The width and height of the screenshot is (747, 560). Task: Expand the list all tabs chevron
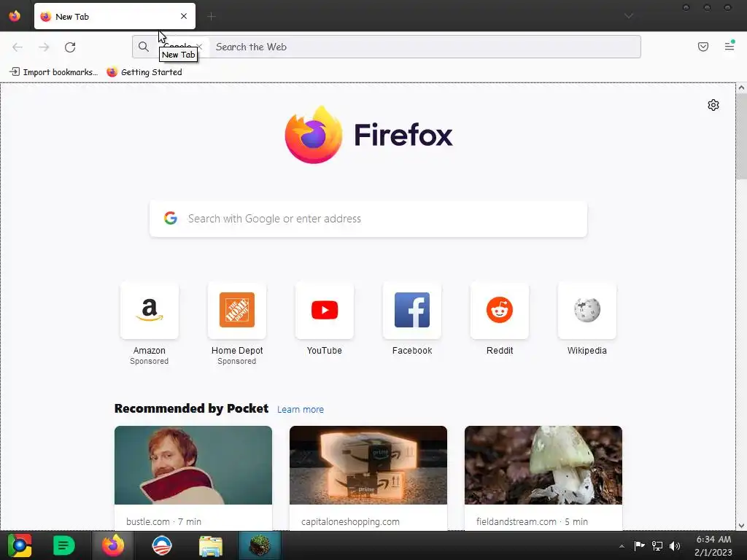click(629, 16)
